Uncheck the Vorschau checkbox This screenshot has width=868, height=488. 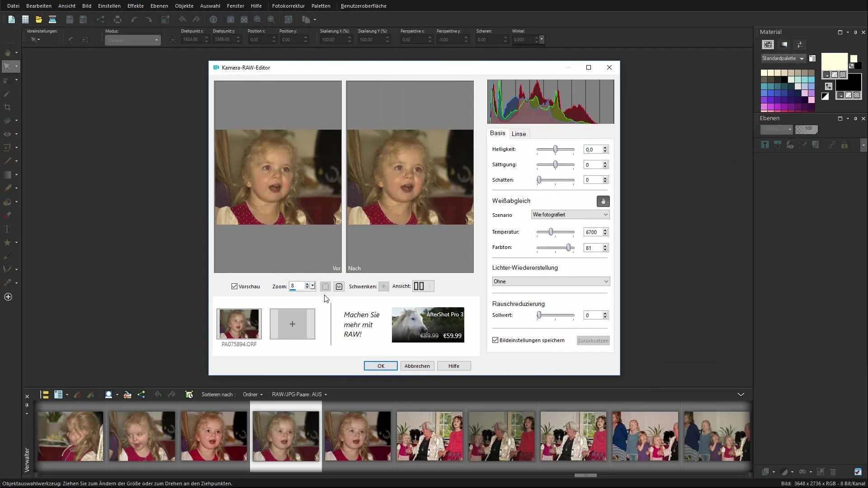[234, 286]
